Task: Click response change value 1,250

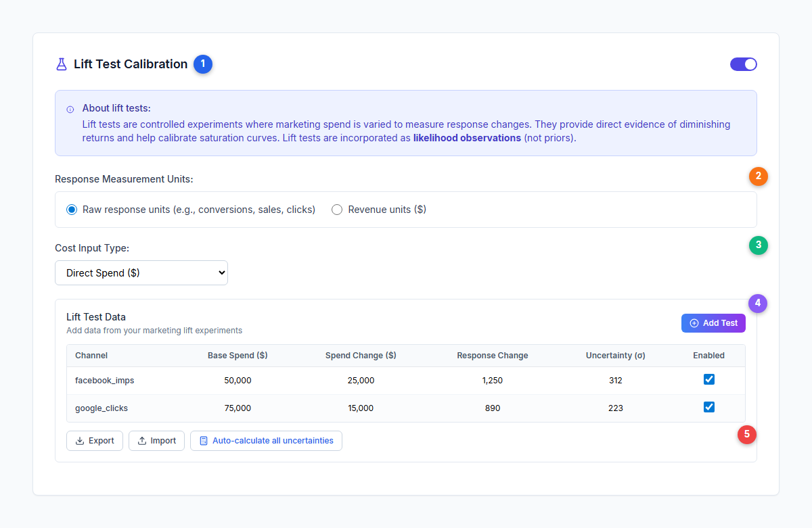Action: pyautogui.click(x=493, y=381)
